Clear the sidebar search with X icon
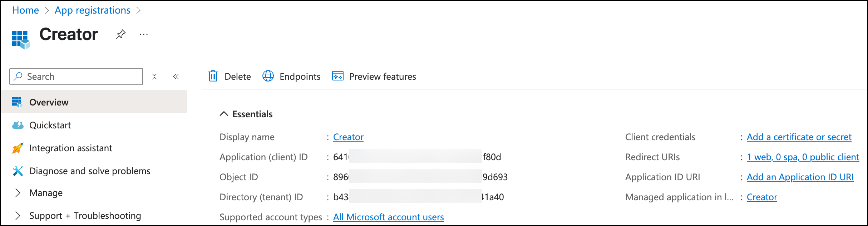Screen dimensions: 868x226 tap(154, 77)
